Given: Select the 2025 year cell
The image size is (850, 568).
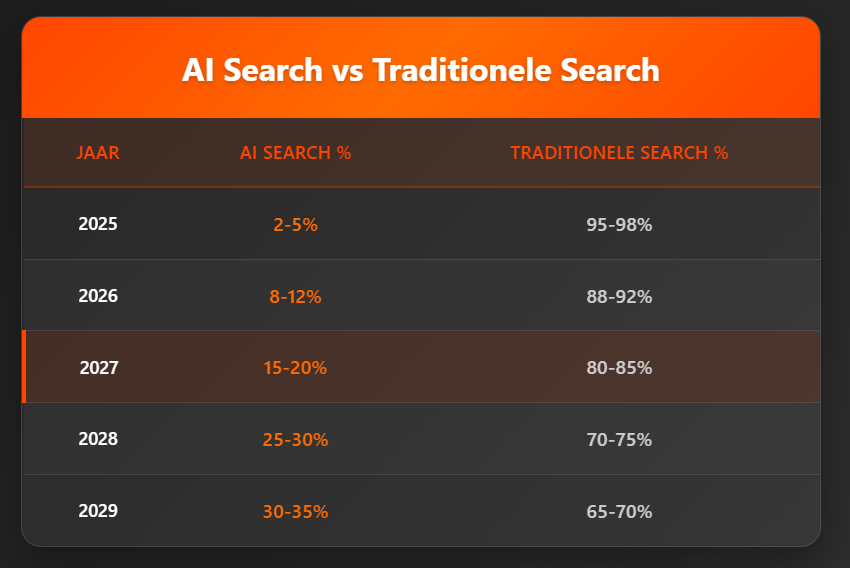Looking at the screenshot, I should click(98, 224).
